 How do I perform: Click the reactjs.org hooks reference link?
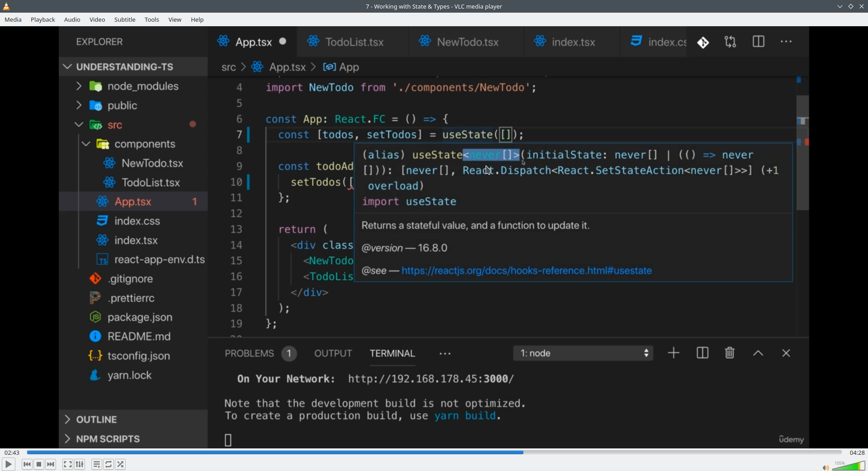pyautogui.click(x=527, y=271)
